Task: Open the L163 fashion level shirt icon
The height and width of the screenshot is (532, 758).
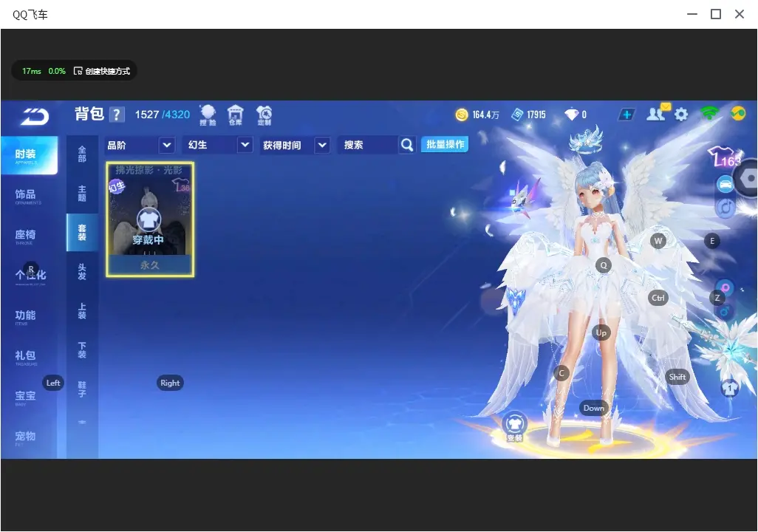Action: 724,156
